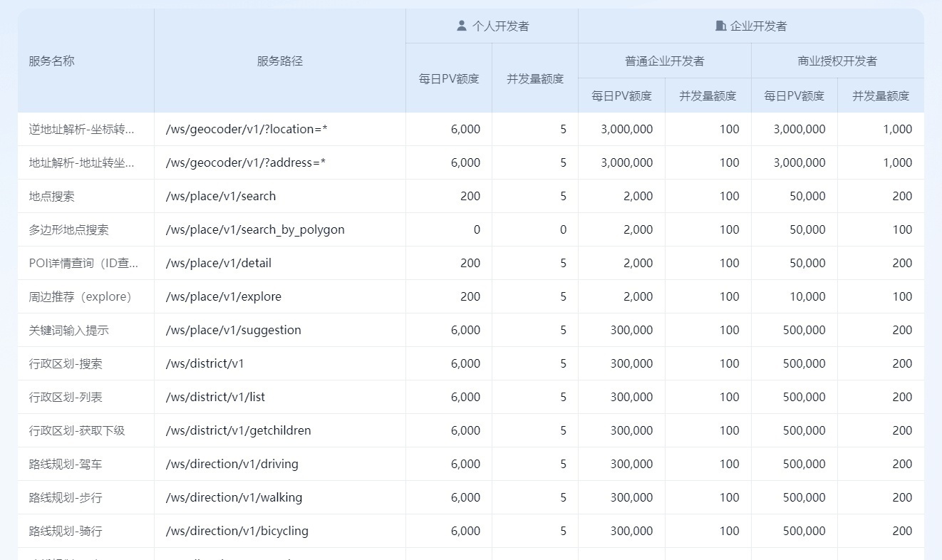The width and height of the screenshot is (942, 560).
Task: Click 50,000 commercial PV quota in 地点搜索 row
Action: (808, 196)
